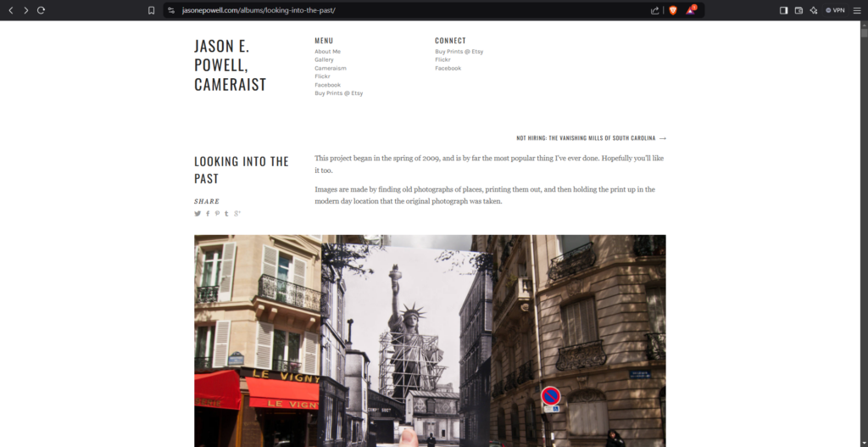Share on Google Plus icon

pos(237,214)
